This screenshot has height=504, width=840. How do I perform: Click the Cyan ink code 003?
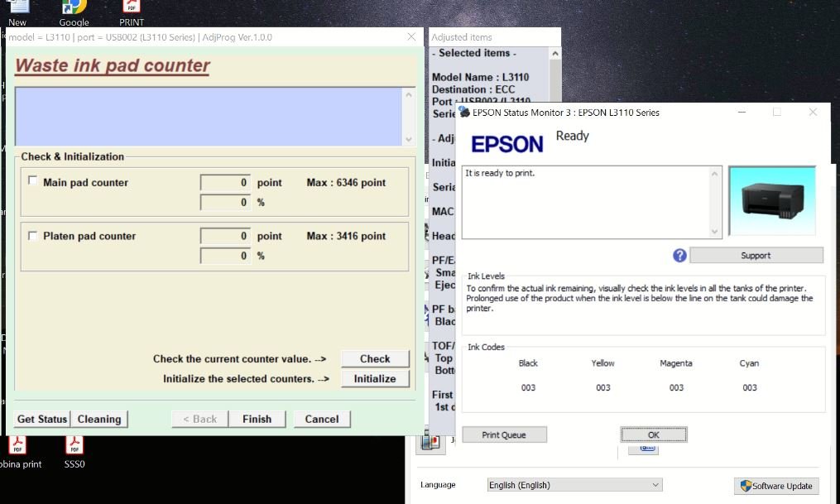[x=750, y=387]
